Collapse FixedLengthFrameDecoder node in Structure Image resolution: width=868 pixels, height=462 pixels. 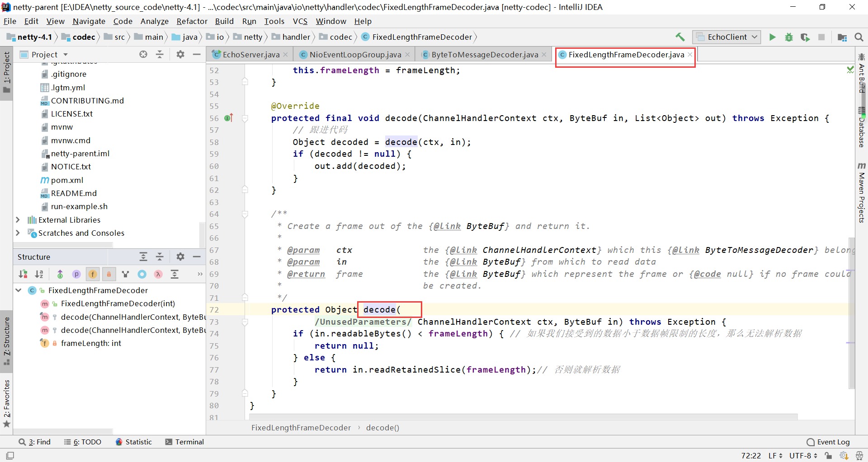point(19,290)
